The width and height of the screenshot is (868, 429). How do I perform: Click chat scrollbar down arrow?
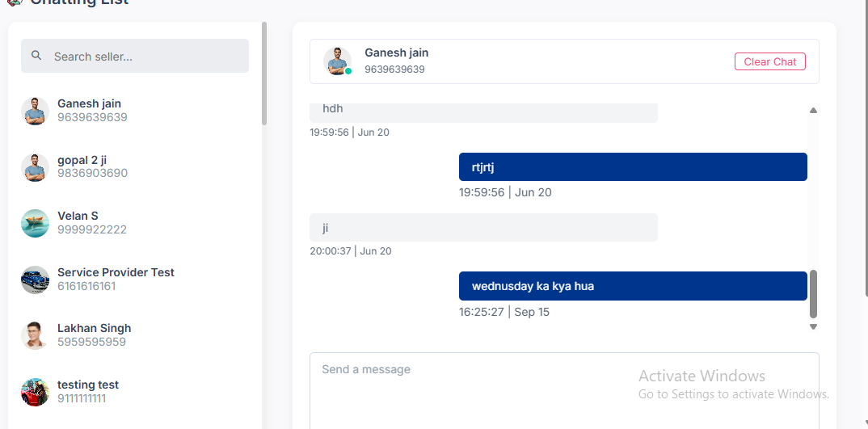click(x=813, y=326)
